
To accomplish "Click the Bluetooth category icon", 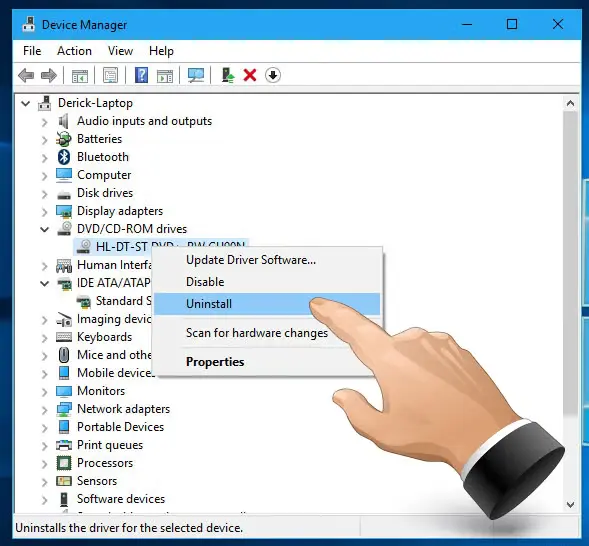I will coord(64,157).
